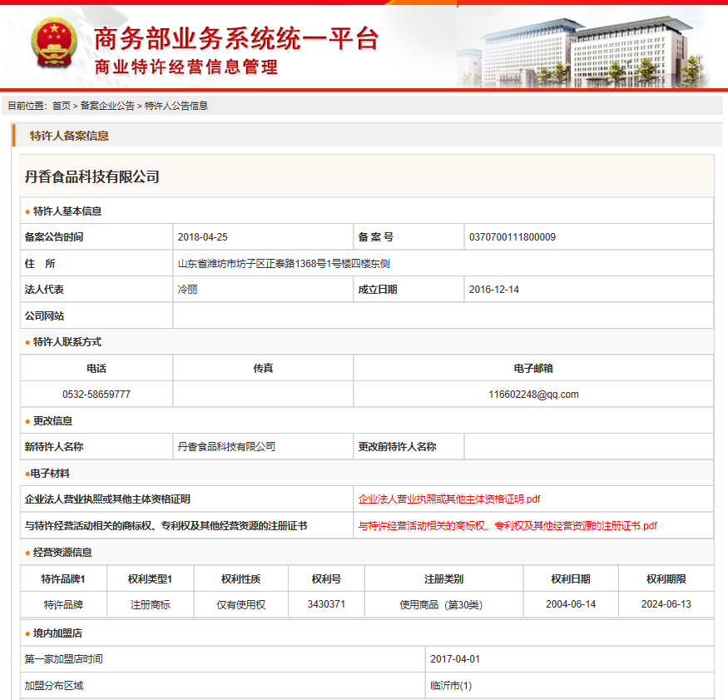728x700 pixels.
Task: Click the 特许人基本信息 section title
Action: [x=67, y=211]
